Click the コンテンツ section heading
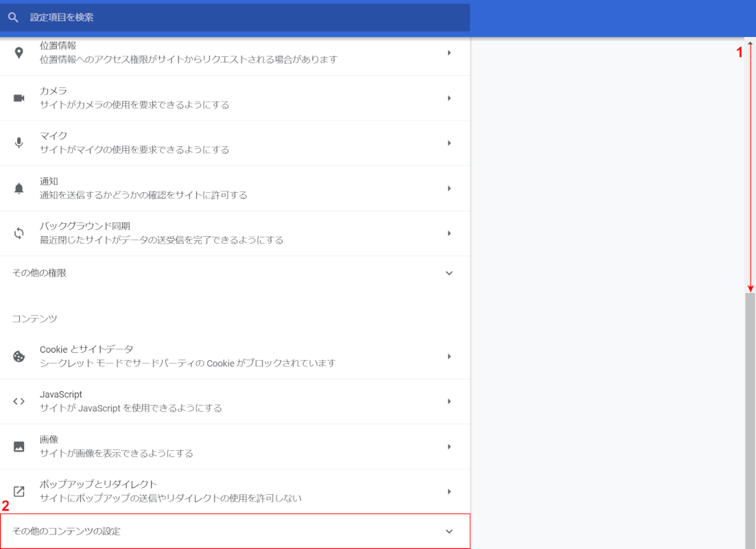Viewport: 756px width, 549px height. click(35, 319)
